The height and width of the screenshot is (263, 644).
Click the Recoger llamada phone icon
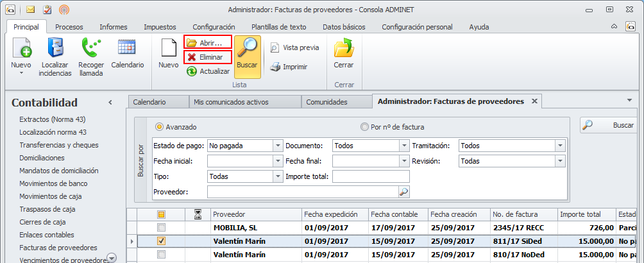[90, 48]
